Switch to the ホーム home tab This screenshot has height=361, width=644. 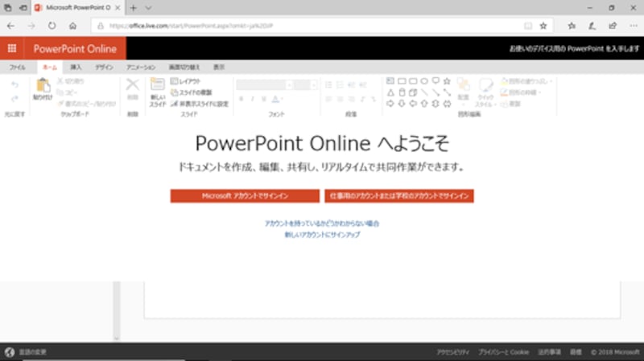[x=50, y=67]
